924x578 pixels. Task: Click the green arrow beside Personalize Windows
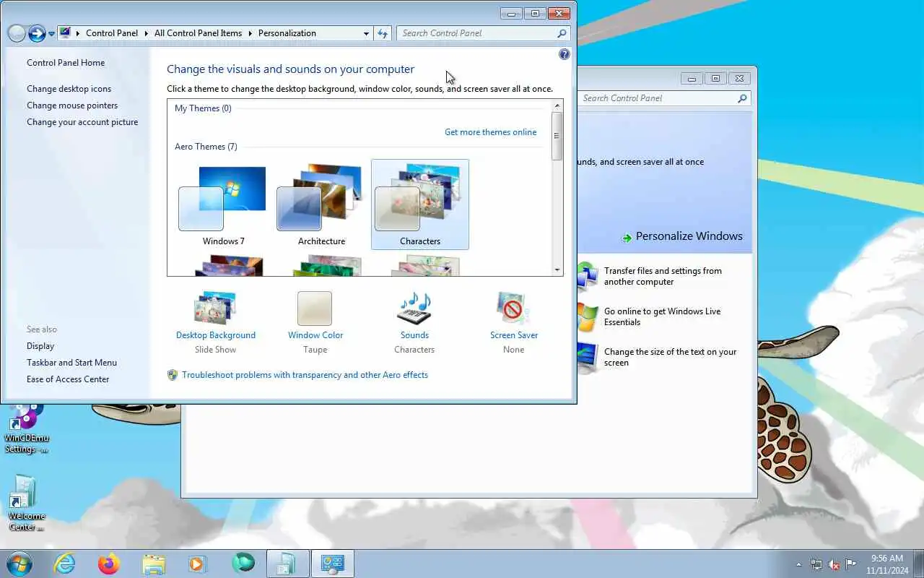[x=627, y=237]
